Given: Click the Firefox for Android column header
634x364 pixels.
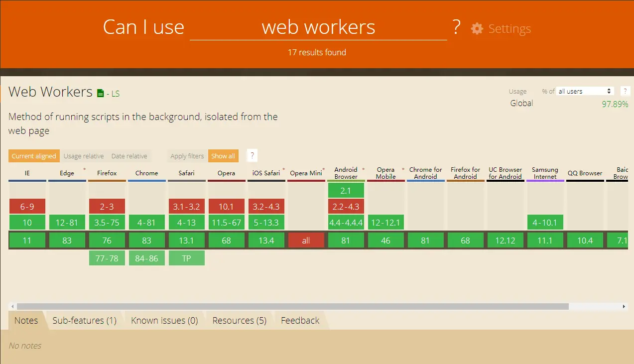Looking at the screenshot, I should pyautogui.click(x=466, y=173).
